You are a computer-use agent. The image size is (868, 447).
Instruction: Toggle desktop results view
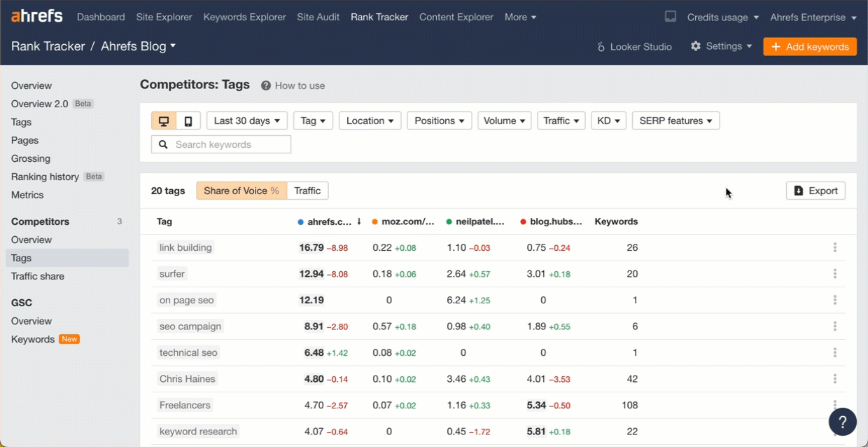(164, 120)
